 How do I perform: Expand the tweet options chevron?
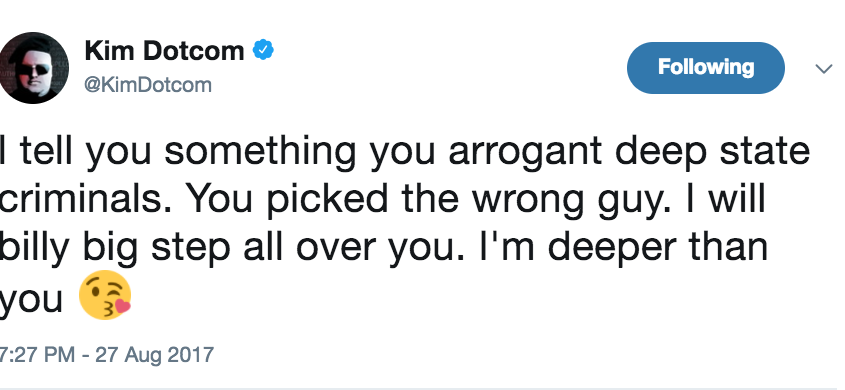823,68
